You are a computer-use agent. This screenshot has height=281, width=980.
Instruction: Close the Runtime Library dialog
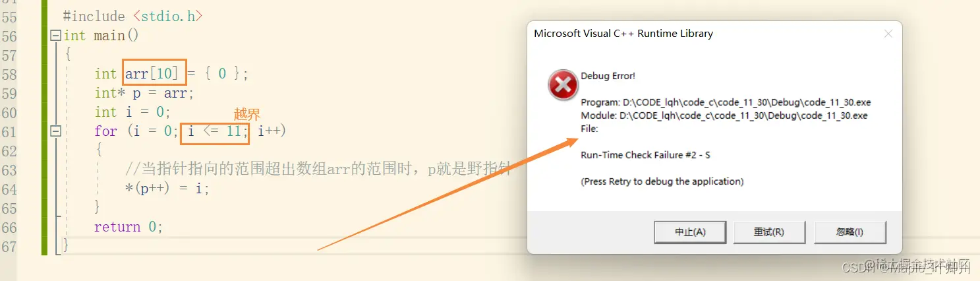(x=888, y=34)
